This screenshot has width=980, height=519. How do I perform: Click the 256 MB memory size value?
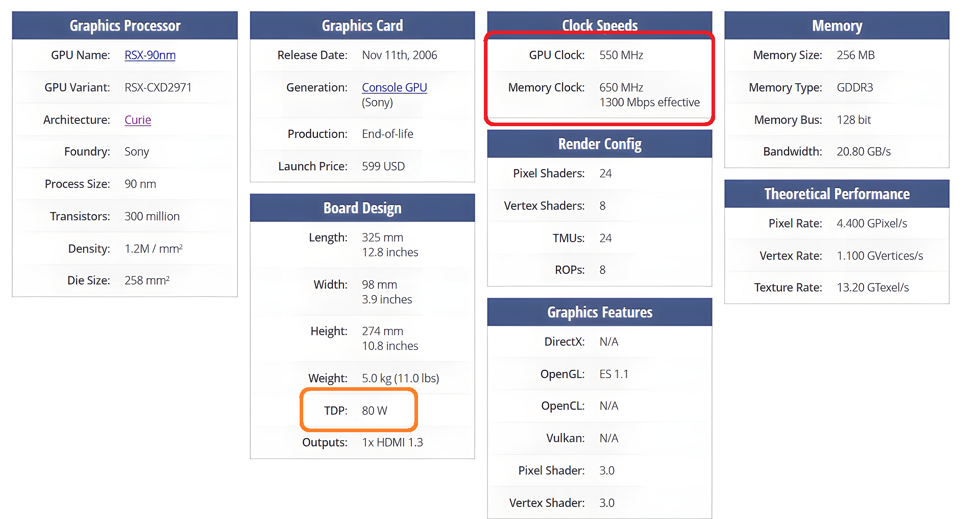click(x=855, y=55)
